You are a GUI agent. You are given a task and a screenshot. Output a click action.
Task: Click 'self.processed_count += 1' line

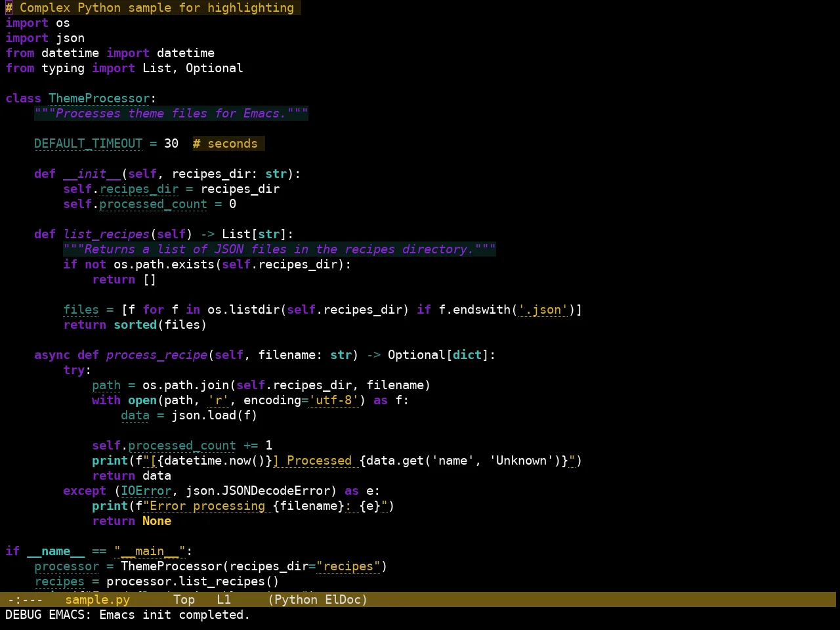coord(182,446)
